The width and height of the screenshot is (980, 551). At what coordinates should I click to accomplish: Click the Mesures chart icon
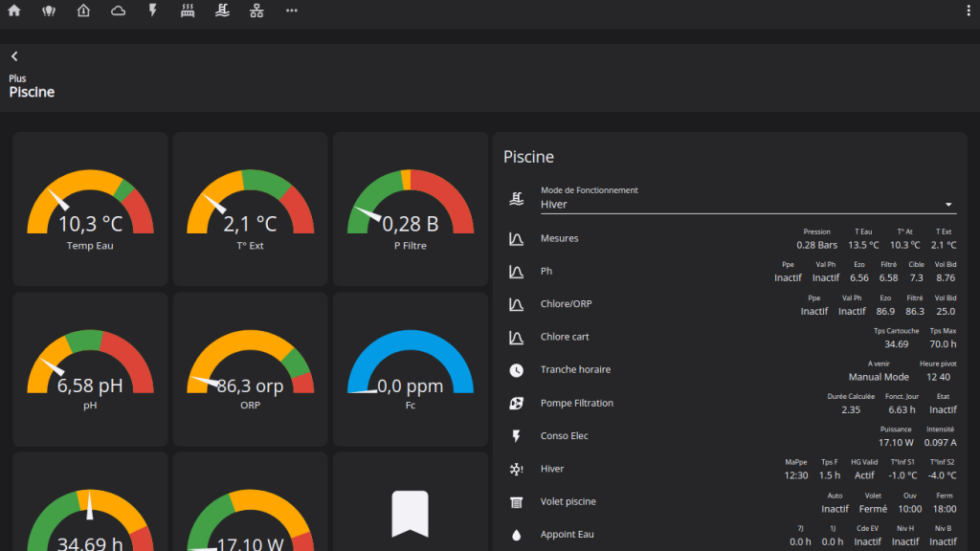click(516, 238)
